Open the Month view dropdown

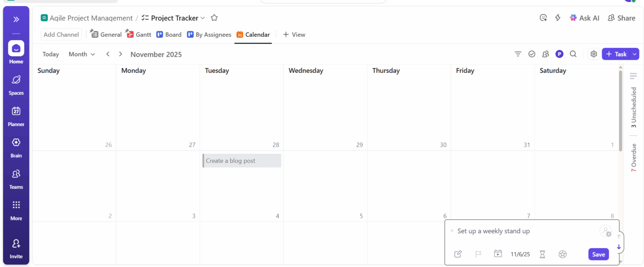(81, 54)
